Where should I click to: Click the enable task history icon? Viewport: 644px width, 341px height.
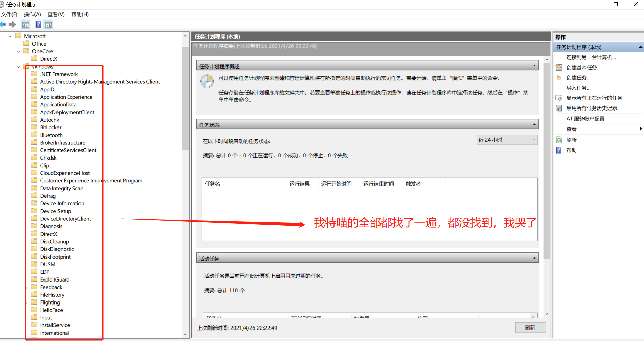559,108
